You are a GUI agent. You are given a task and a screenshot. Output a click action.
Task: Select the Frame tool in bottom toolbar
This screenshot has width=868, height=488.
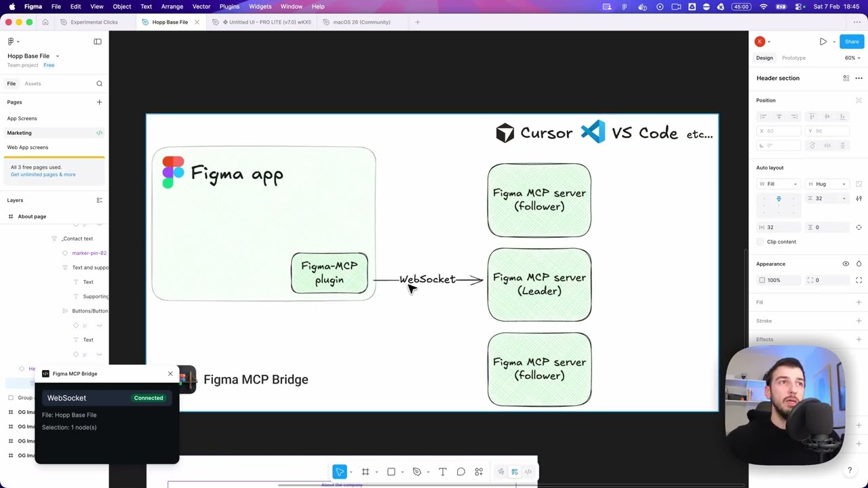pyautogui.click(x=365, y=472)
